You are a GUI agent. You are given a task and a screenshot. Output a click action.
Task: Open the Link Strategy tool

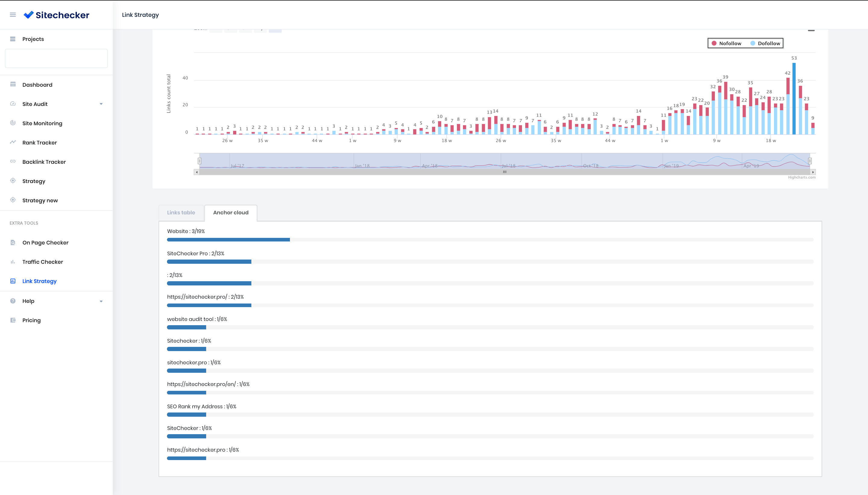click(x=39, y=281)
